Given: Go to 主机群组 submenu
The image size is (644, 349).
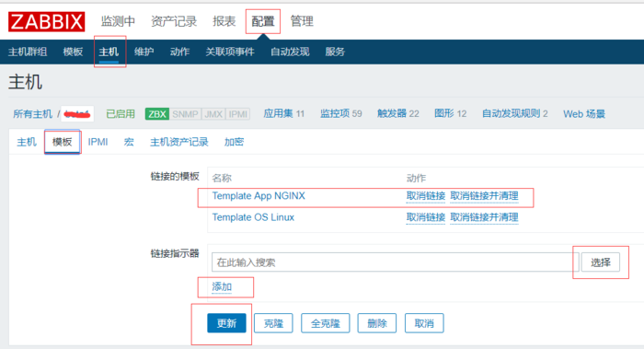Looking at the screenshot, I should 28,52.
